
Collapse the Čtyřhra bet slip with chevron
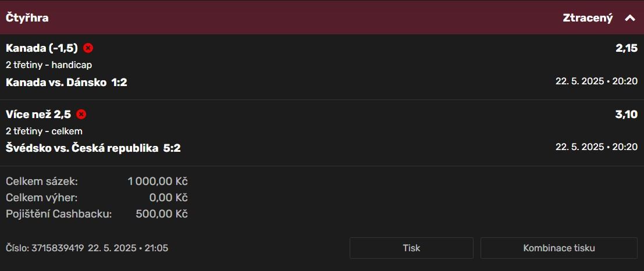click(x=629, y=18)
